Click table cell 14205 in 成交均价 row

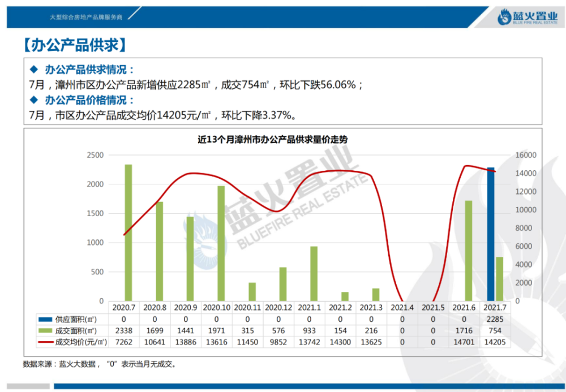(x=495, y=342)
